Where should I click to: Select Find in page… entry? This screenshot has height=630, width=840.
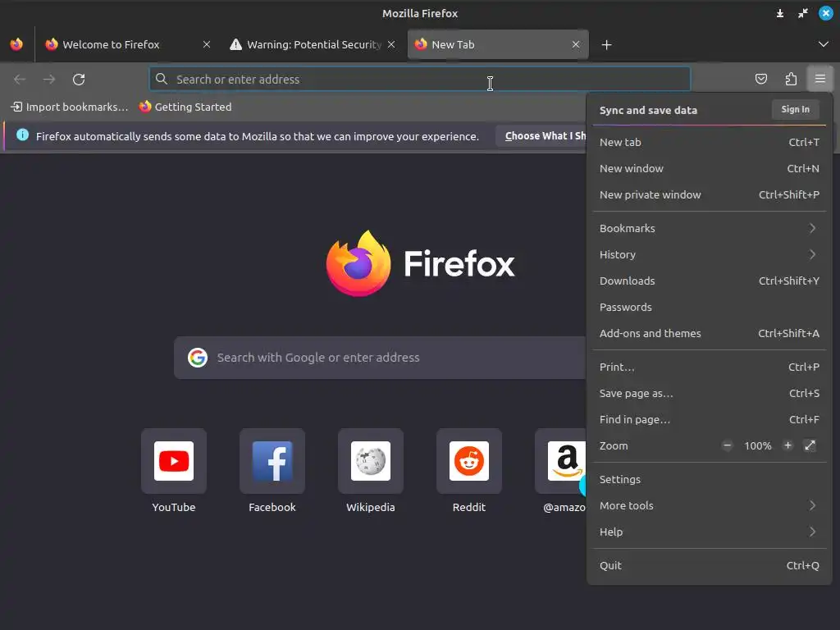point(710,419)
